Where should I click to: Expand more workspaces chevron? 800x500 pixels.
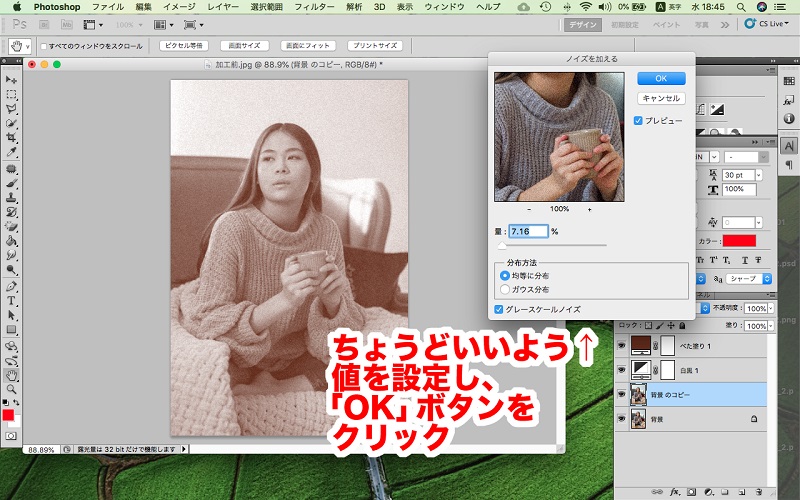coord(724,24)
